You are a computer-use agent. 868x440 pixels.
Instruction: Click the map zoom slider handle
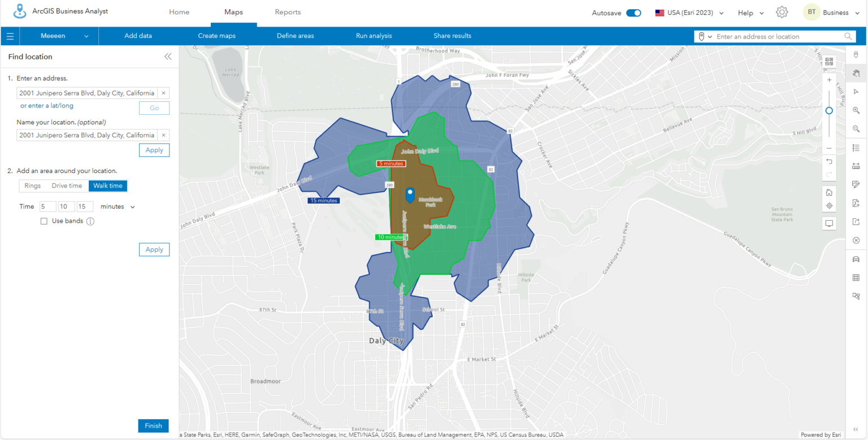click(829, 110)
